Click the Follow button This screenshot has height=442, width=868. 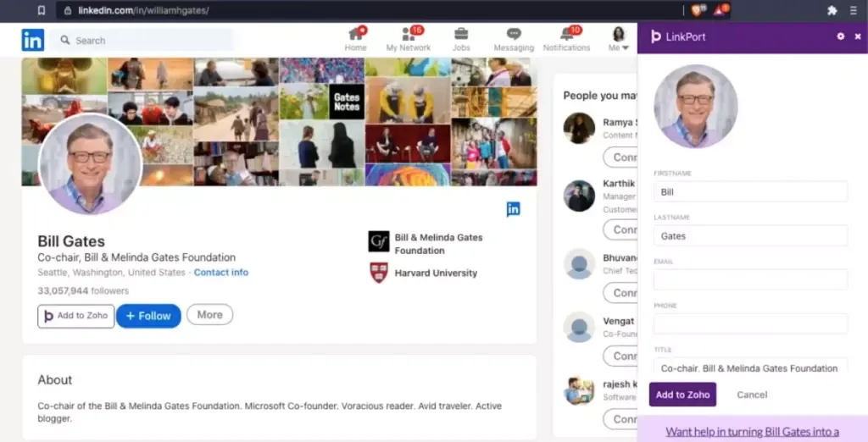tap(148, 316)
